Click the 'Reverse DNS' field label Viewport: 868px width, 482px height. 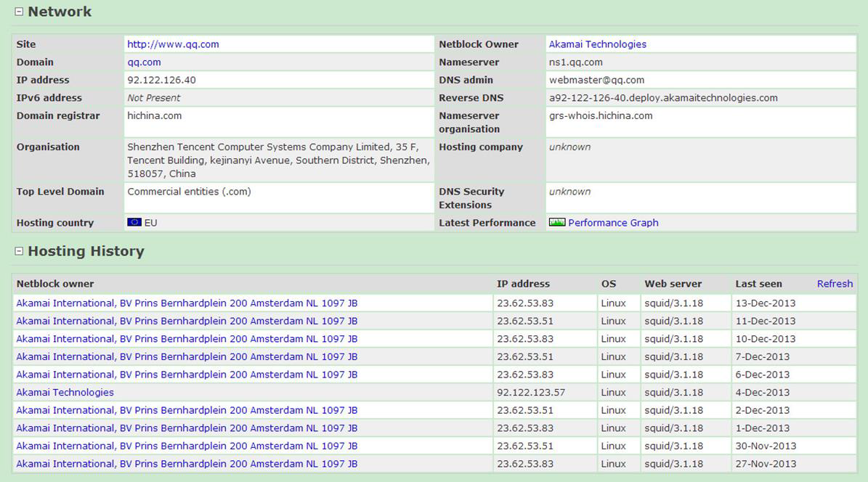click(x=471, y=98)
